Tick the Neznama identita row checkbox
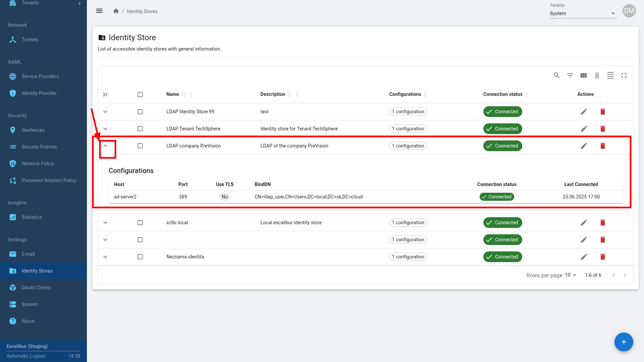This screenshot has height=362, width=644. coord(140,257)
